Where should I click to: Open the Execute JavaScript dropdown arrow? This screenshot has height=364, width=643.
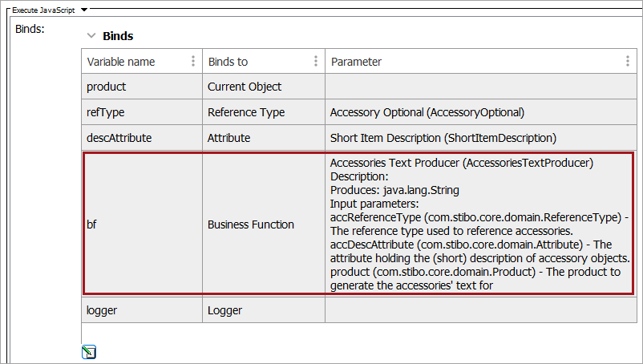tap(85, 9)
